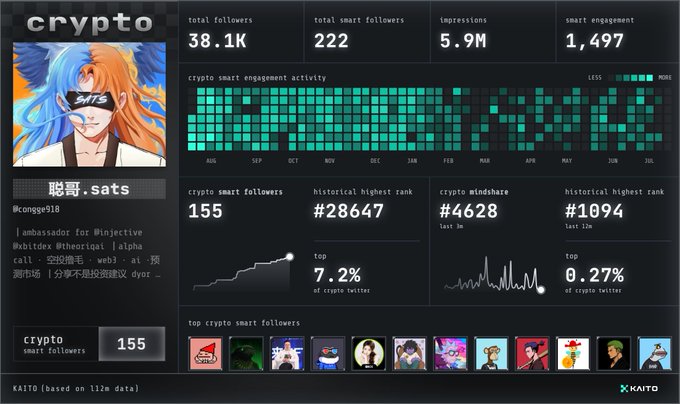This screenshot has width=680, height=404.
Task: Open the woman in circular frame avatar
Action: tap(369, 354)
